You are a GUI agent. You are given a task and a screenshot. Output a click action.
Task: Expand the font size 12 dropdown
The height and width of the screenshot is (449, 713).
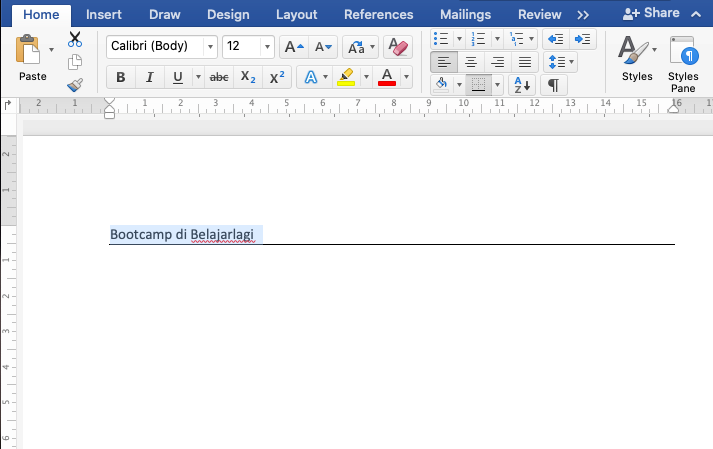[267, 47]
